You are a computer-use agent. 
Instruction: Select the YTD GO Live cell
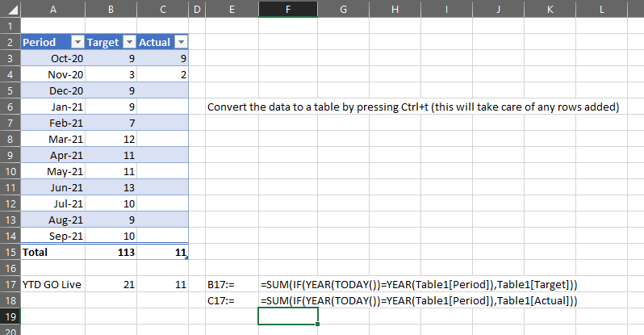[53, 284]
